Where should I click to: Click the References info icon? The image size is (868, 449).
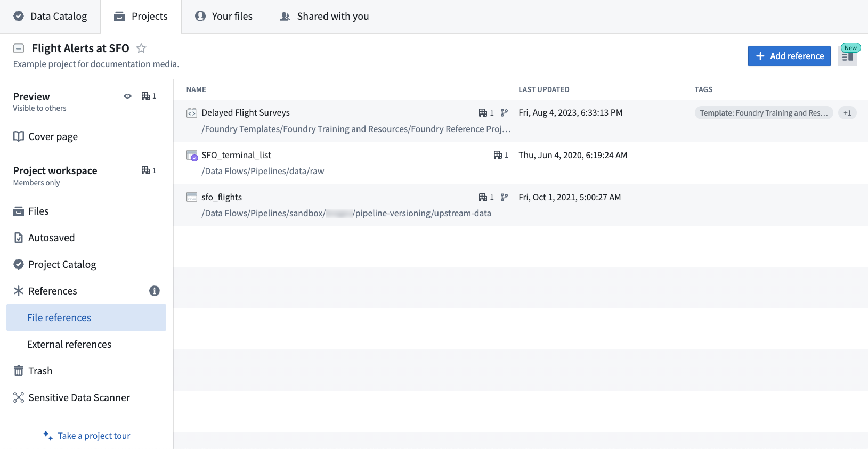pos(155,291)
